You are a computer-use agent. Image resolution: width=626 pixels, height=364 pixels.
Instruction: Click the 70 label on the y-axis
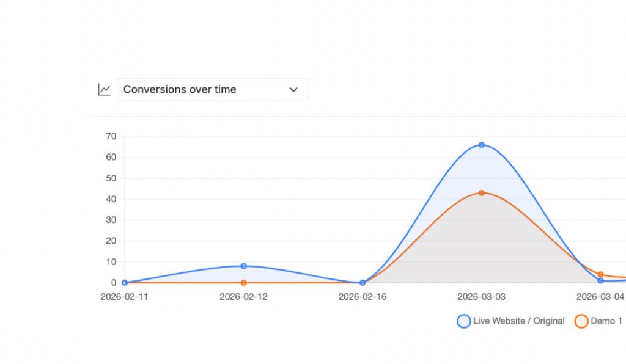point(111,137)
